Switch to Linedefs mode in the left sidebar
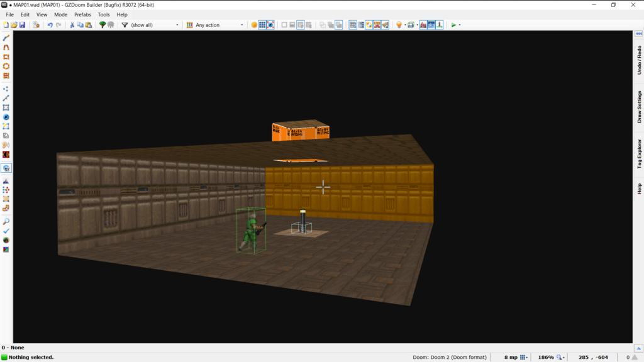The height and width of the screenshot is (362, 644). point(6,98)
